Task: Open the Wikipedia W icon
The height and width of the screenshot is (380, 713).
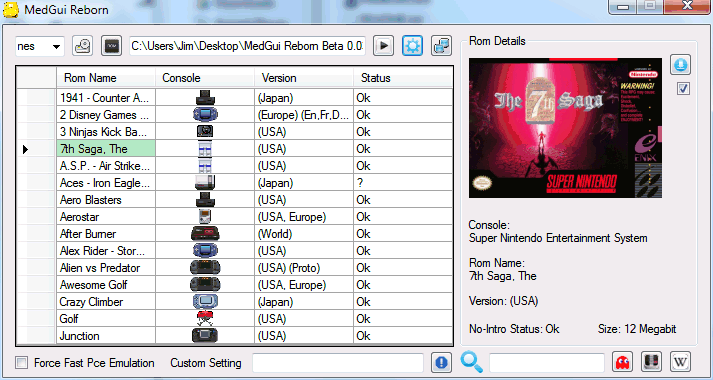Action: tap(680, 362)
